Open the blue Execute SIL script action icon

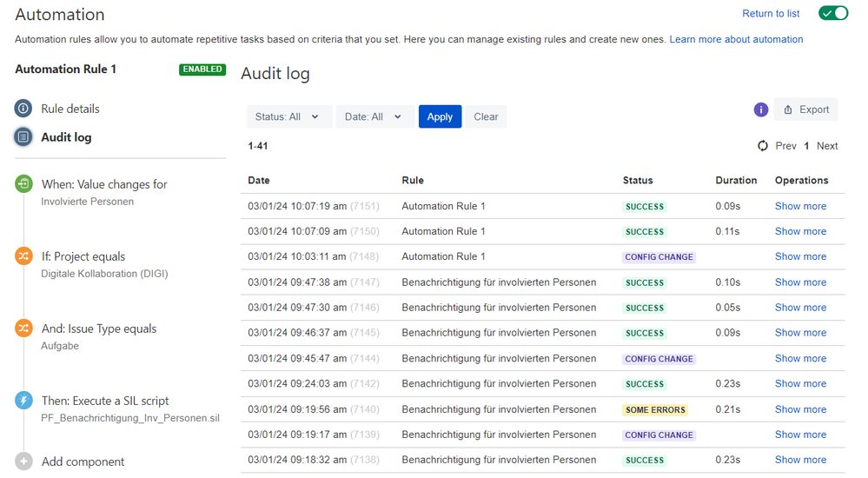pos(23,400)
